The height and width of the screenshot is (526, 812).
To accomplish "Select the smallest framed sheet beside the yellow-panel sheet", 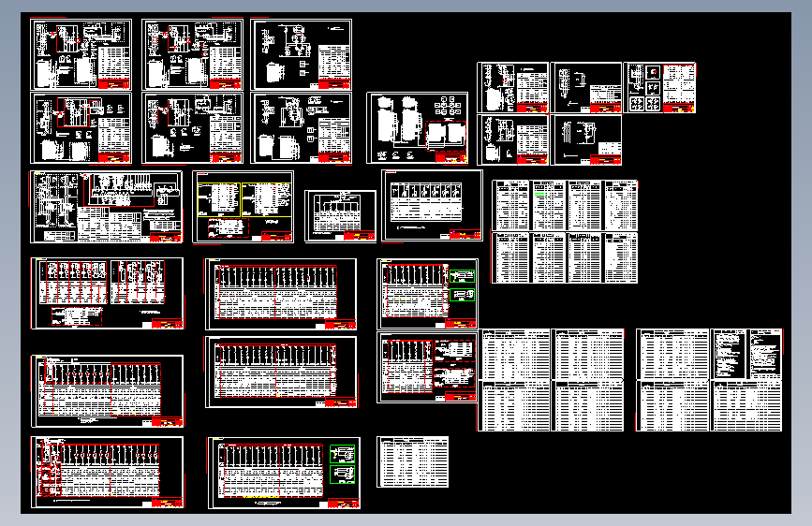I will tap(340, 216).
